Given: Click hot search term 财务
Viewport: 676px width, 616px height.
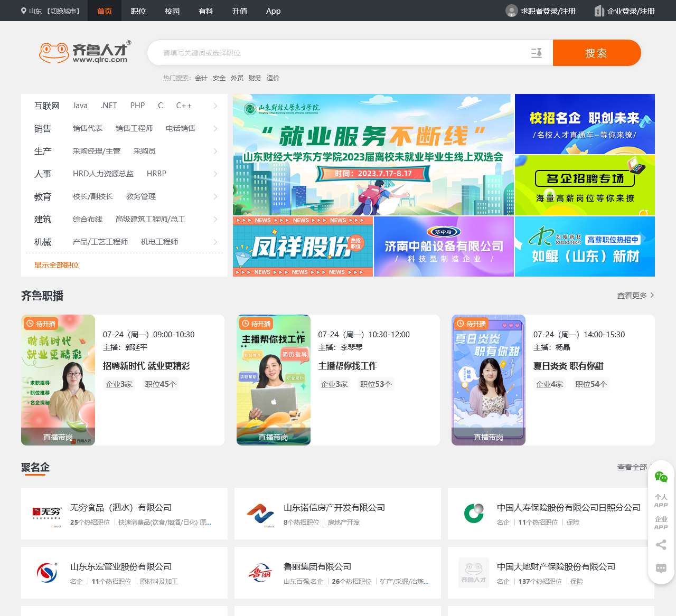Looking at the screenshot, I should point(255,78).
